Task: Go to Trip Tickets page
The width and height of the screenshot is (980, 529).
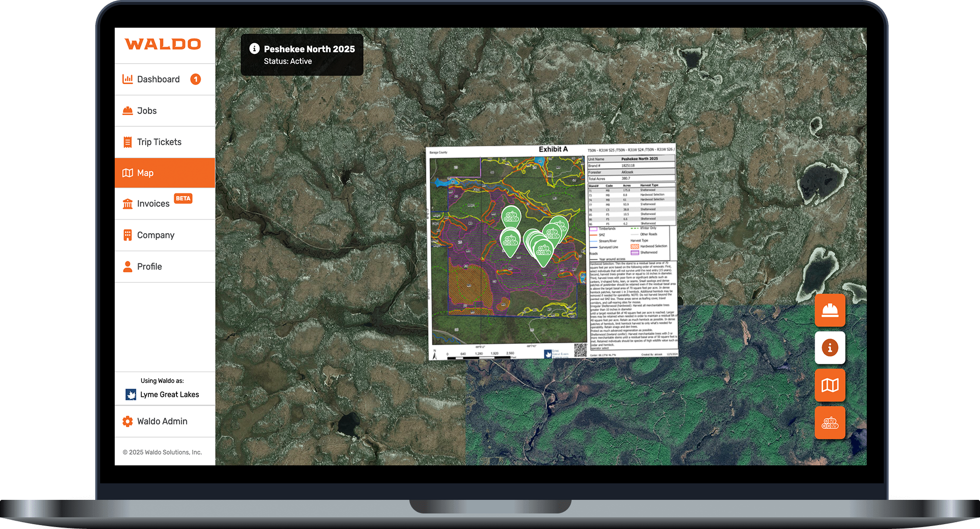Action: click(159, 142)
